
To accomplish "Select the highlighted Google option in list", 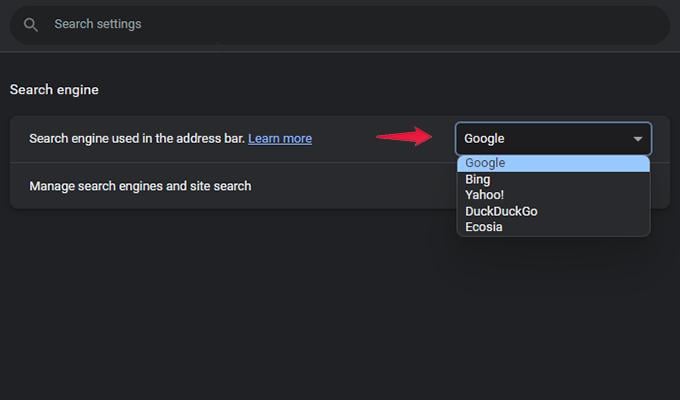I will [553, 163].
